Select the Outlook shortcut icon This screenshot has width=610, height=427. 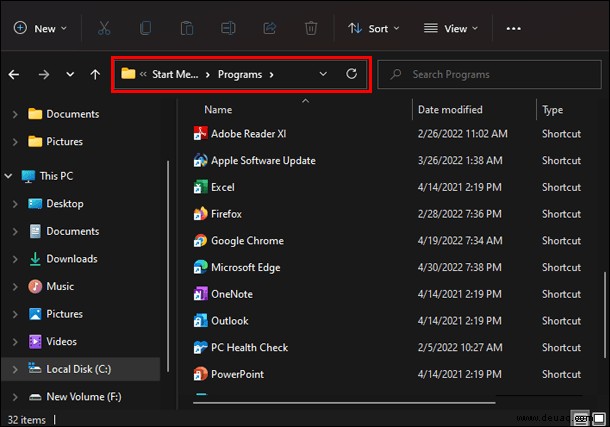tap(200, 321)
